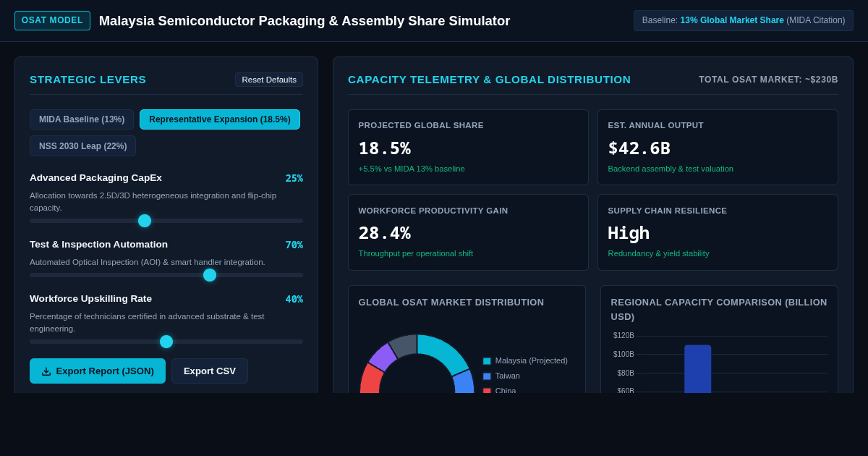
Task: Click the 25% CapEx value
Action: coord(294,178)
